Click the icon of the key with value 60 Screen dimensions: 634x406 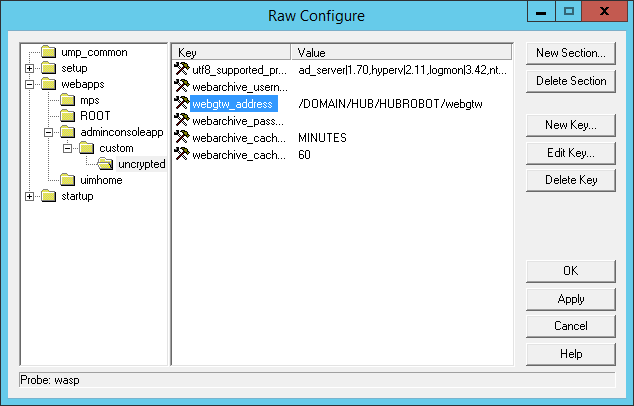[181, 155]
